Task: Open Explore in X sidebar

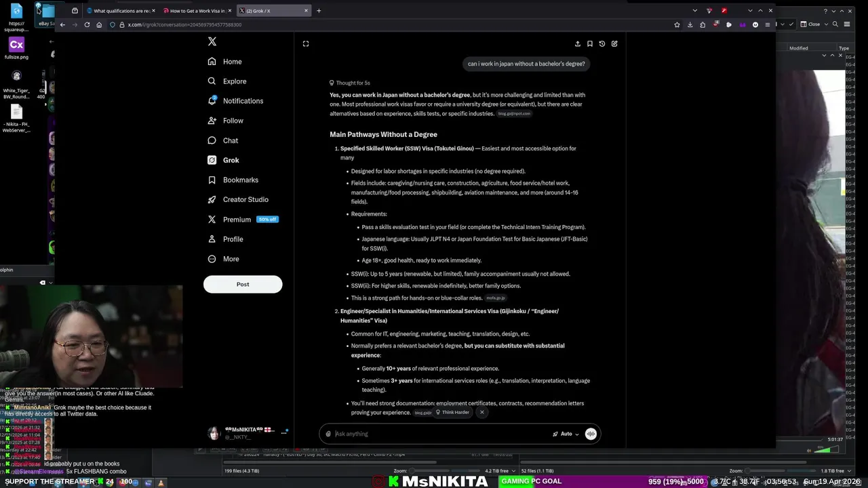Action: [x=227, y=81]
